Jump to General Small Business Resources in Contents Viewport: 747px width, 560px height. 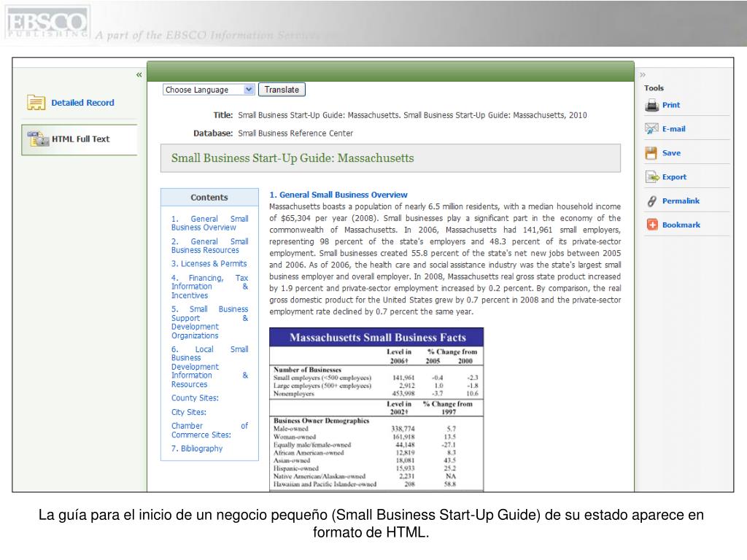point(209,246)
